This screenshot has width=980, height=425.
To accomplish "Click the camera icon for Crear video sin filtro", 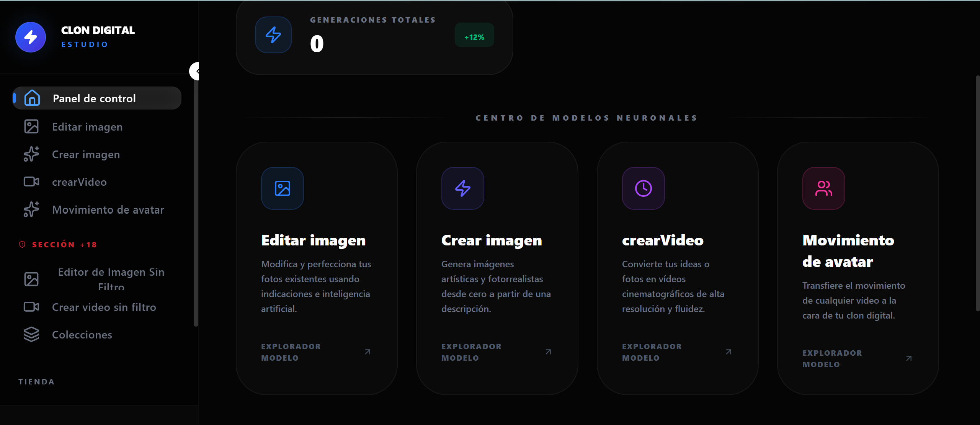I will [x=31, y=307].
